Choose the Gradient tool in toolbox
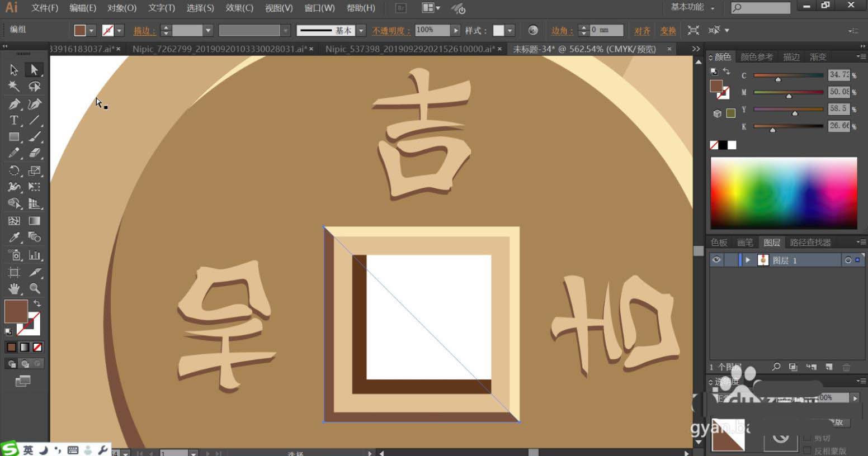Viewport: 868px width, 456px height. pos(34,221)
